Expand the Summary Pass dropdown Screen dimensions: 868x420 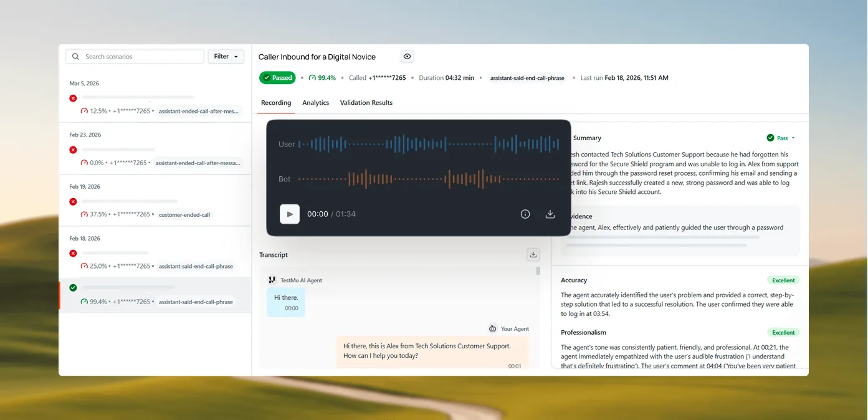(x=793, y=138)
